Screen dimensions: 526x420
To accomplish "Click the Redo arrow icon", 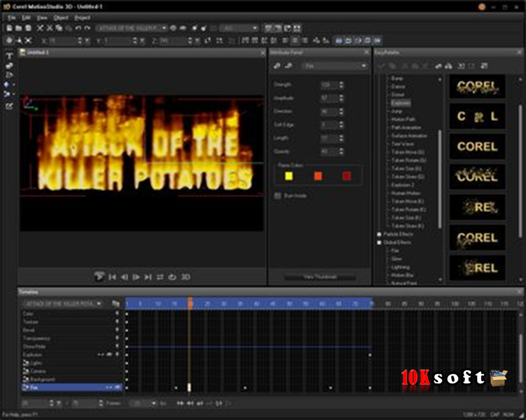I will pyautogui.click(x=87, y=28).
